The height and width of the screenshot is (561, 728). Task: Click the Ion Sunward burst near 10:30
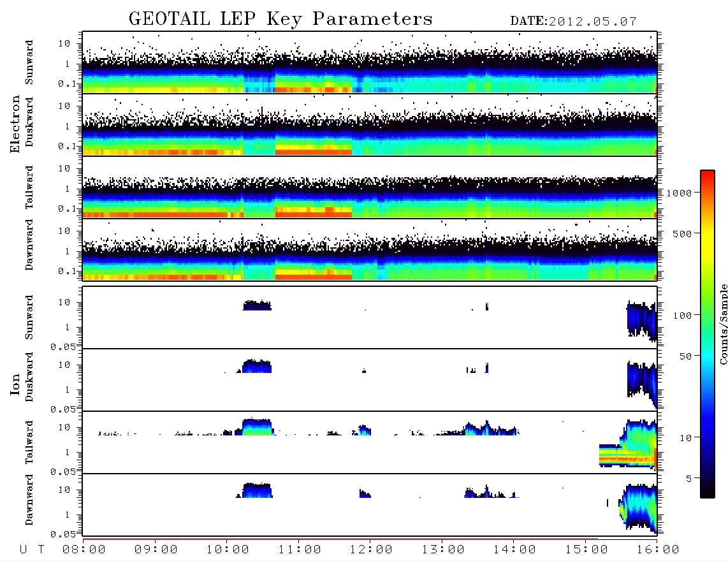pyautogui.click(x=257, y=305)
